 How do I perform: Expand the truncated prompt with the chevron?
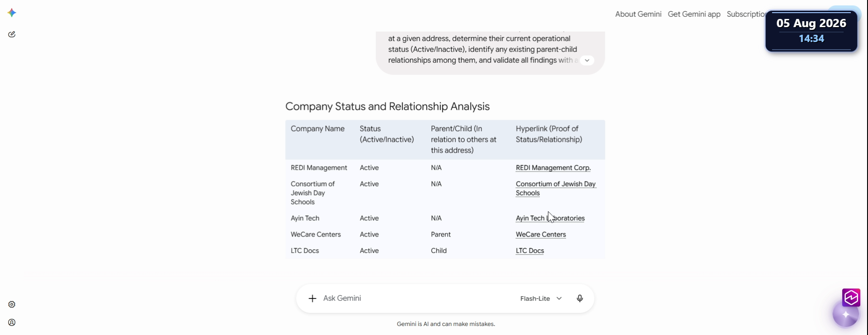[587, 60]
